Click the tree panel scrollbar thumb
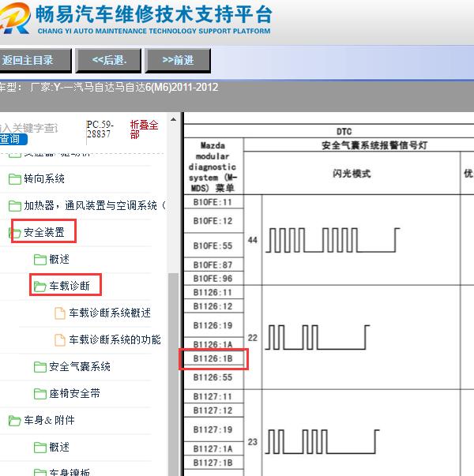474x476 pixels. (x=174, y=374)
